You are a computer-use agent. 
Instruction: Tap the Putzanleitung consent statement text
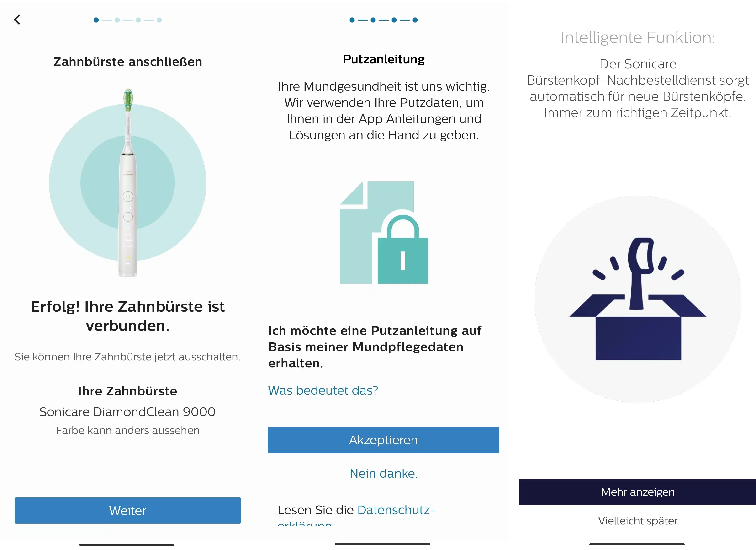(x=375, y=347)
